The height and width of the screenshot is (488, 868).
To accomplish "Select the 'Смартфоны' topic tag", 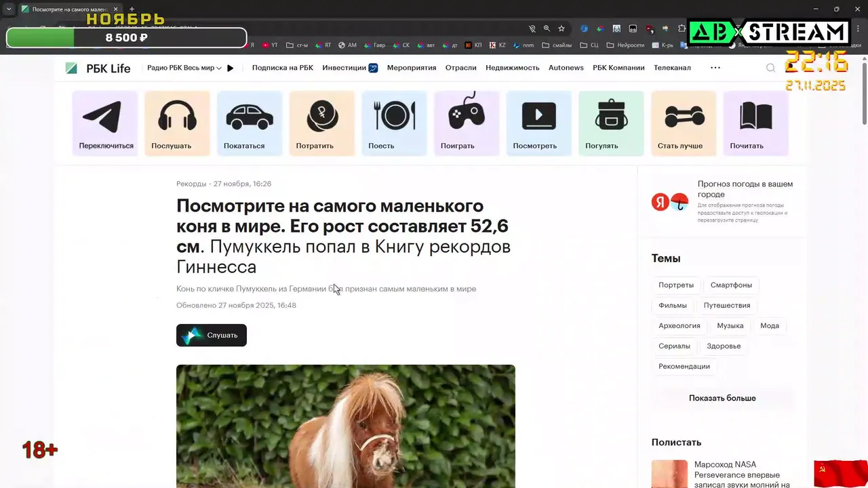I will coord(731,285).
